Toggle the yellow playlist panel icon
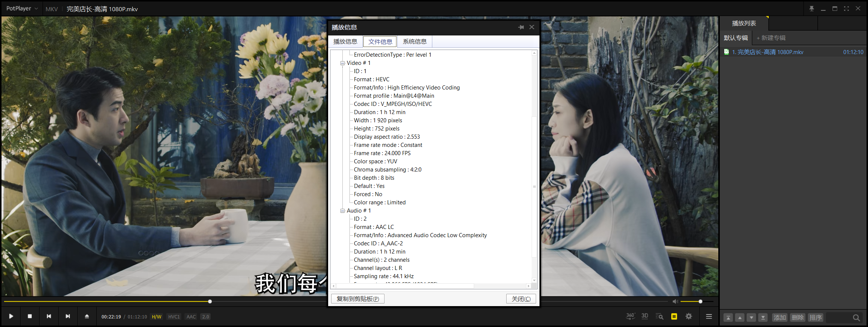This screenshot has height=327, width=868. point(674,317)
